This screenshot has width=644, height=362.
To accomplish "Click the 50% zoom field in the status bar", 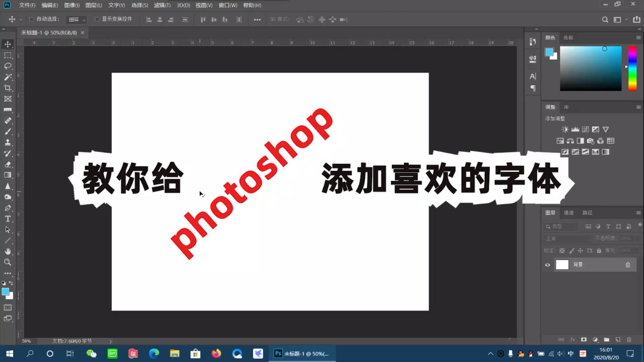I will coord(26,341).
